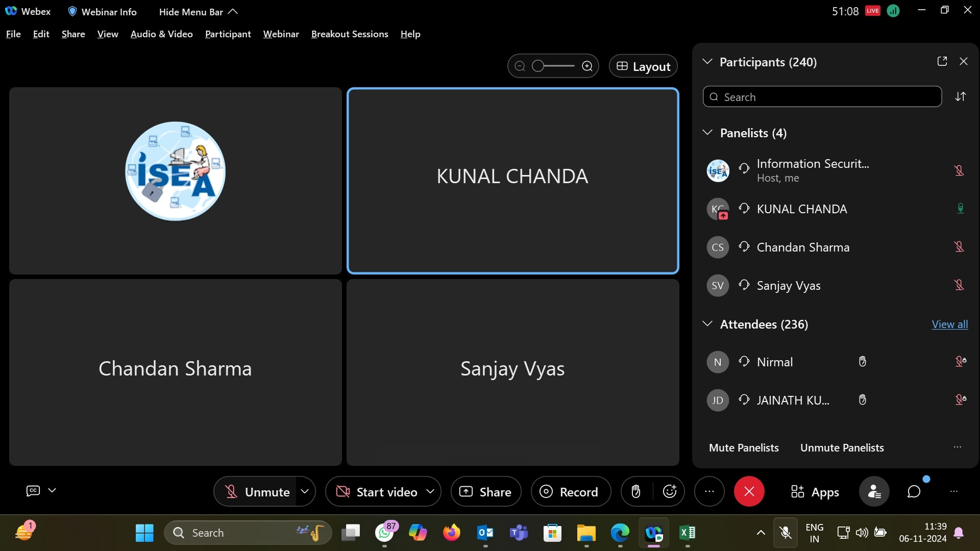This screenshot has width=980, height=551.
Task: Open the Breakout Sessions menu
Action: 350,34
